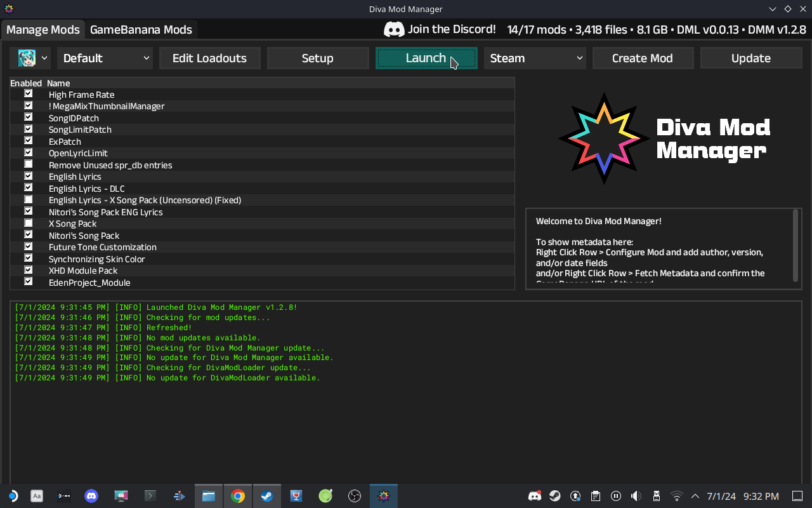Select Nitori's Song Pack ENG Lyrics name
The height and width of the screenshot is (508, 812).
pyautogui.click(x=106, y=211)
